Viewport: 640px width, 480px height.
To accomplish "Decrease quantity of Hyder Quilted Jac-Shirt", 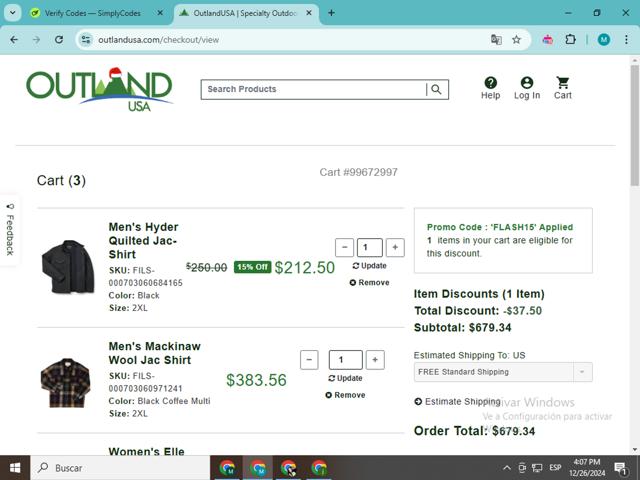I will (344, 247).
